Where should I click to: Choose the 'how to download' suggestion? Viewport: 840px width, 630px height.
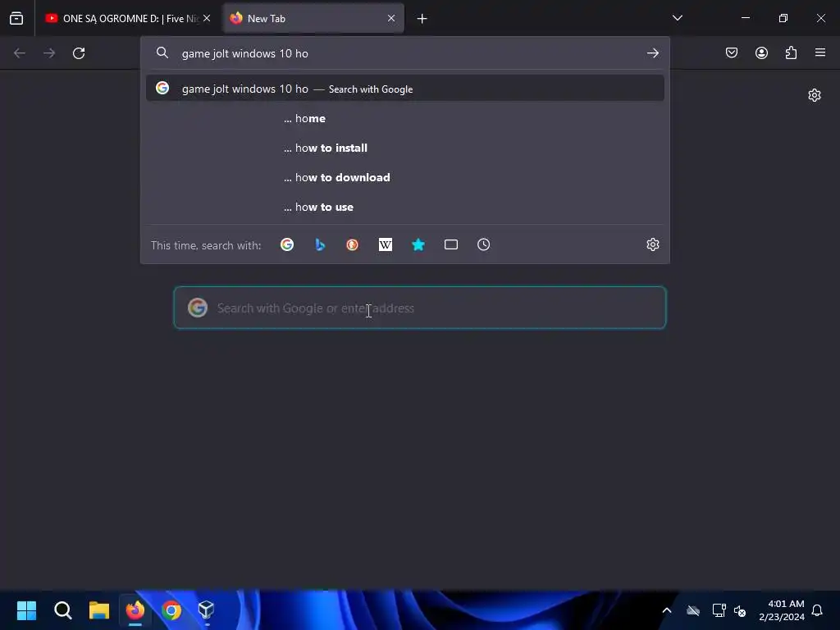point(405,177)
